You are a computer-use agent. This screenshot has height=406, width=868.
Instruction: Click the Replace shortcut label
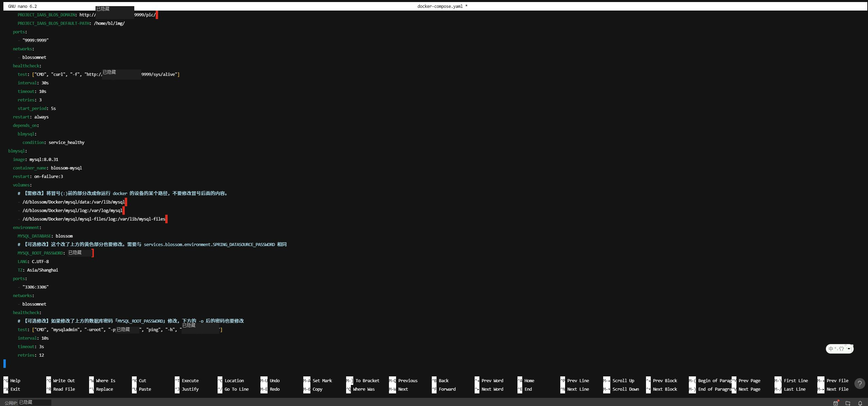point(104,389)
